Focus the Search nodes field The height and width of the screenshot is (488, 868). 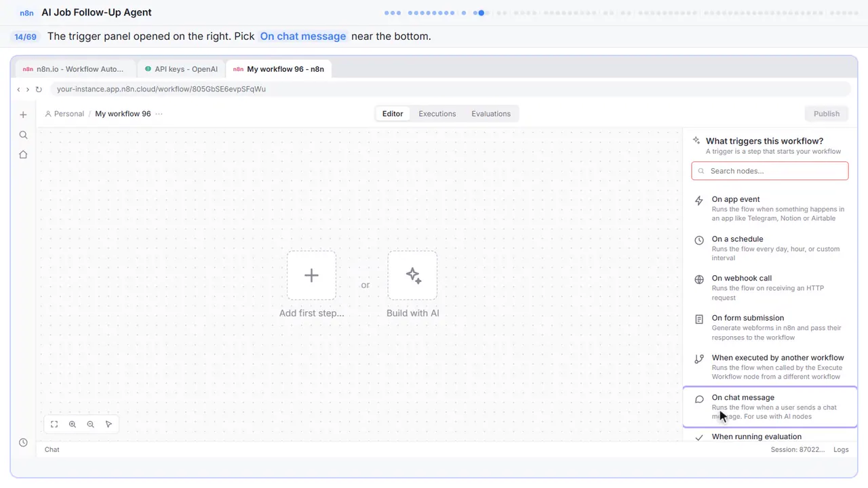(770, 171)
